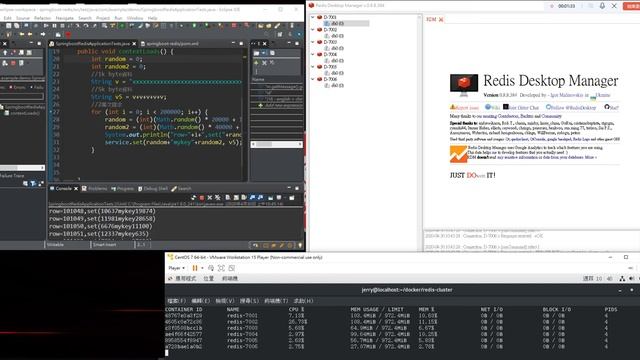This screenshot has height=360, width=640.
Task: Collapse the D-7002 connection in Redis tree
Action: [313, 30]
